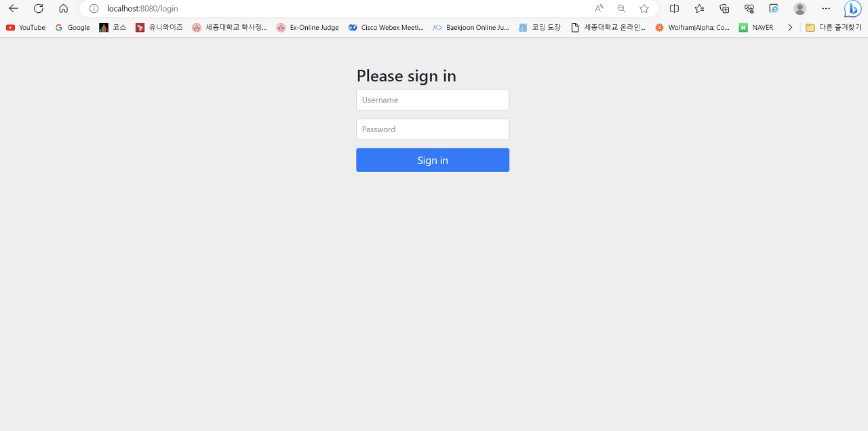The height and width of the screenshot is (431, 868).
Task: Toggle split screen icon
Action: click(x=674, y=8)
